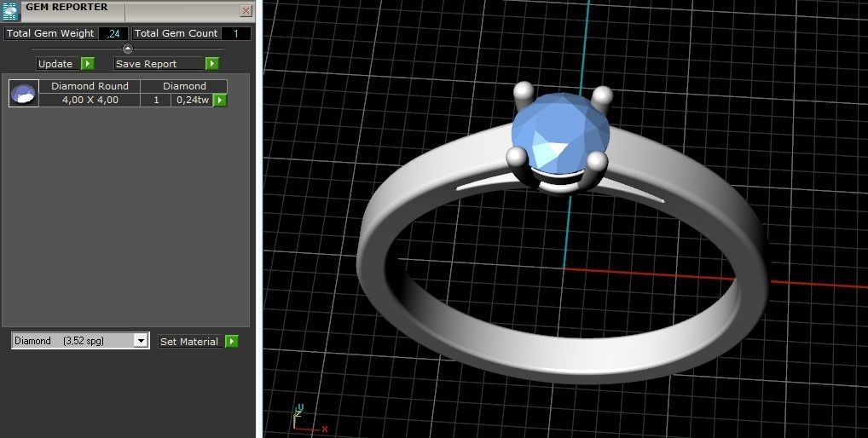Click the Total Gem Weight label
The width and height of the screenshot is (868, 438).
click(x=50, y=34)
